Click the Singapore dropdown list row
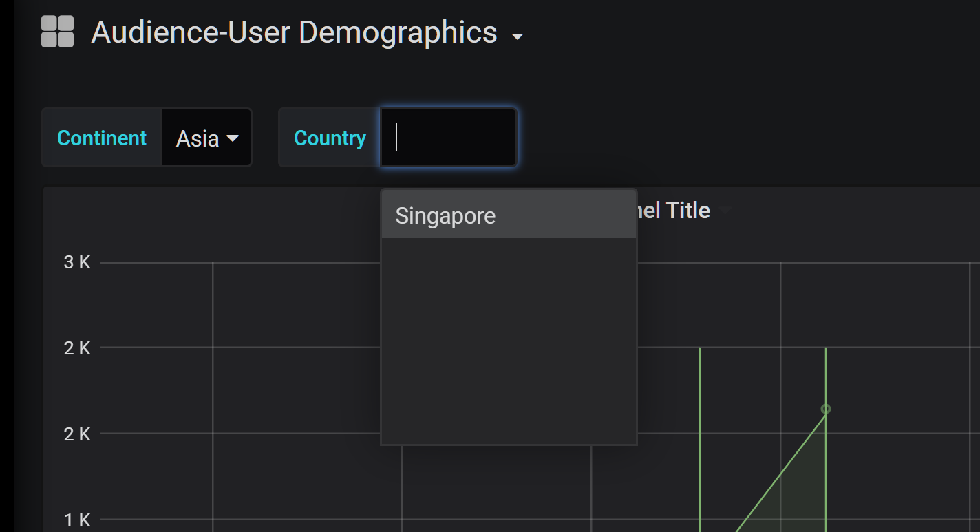This screenshot has width=980, height=532. 509,215
